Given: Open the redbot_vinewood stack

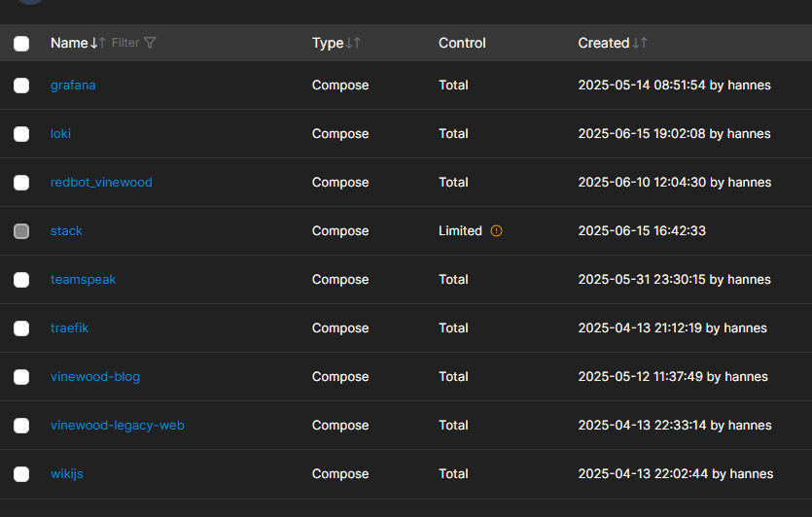Looking at the screenshot, I should coord(101,183).
